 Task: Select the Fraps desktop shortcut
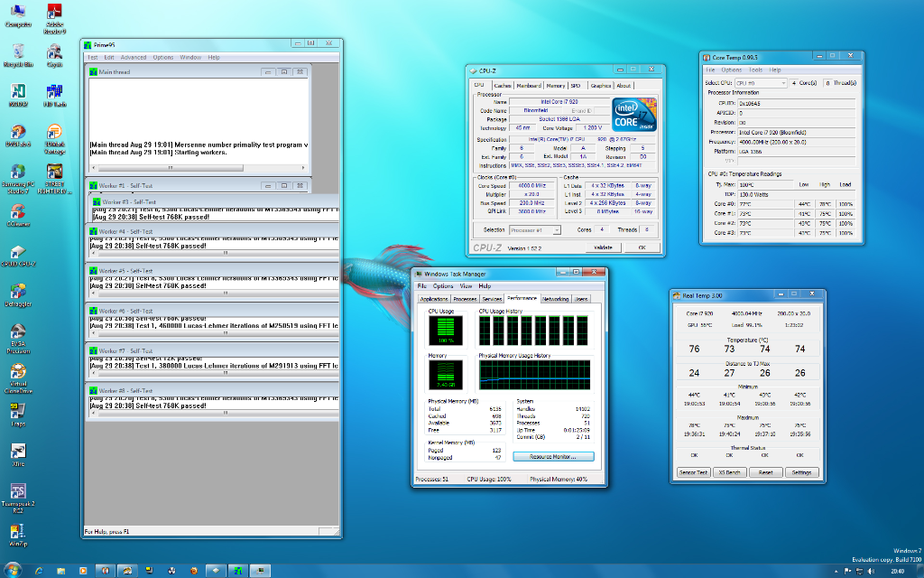click(x=18, y=415)
